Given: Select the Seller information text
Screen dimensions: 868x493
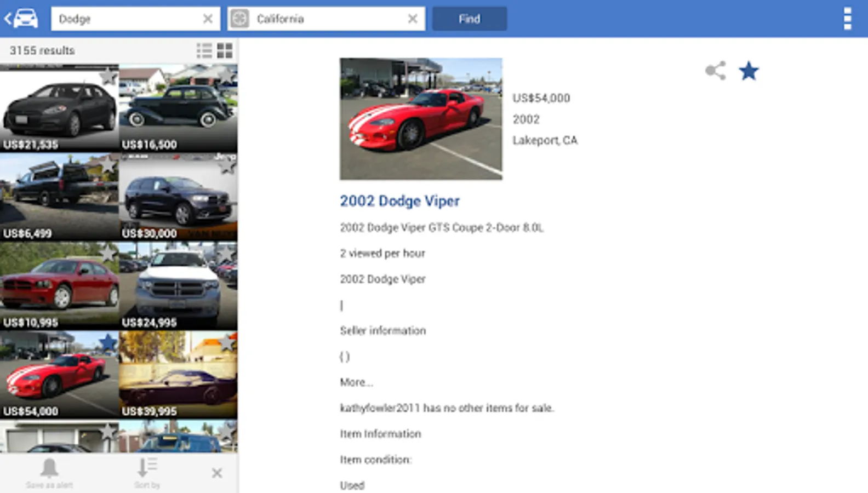Looking at the screenshot, I should point(382,330).
